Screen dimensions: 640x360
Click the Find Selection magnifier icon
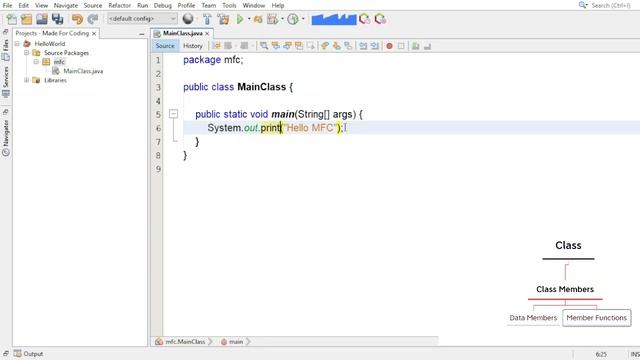pos(264,46)
